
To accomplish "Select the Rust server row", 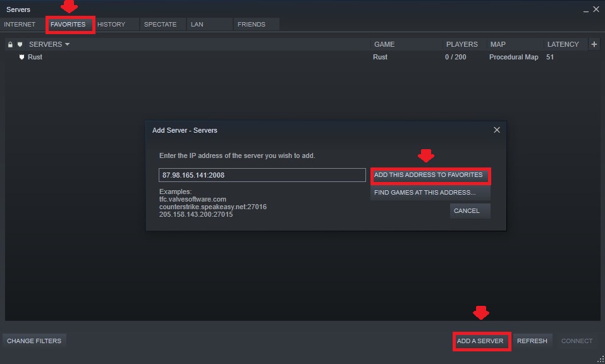I will [190, 57].
